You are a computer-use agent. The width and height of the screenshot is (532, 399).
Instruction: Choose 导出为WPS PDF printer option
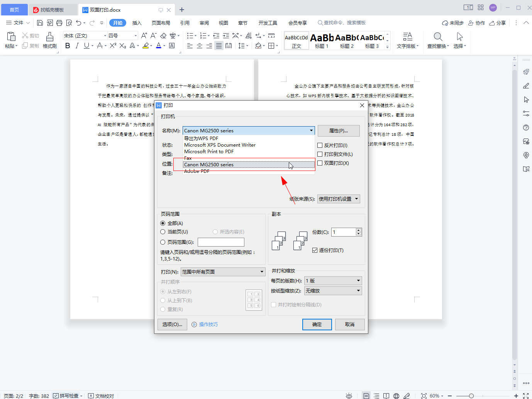[249, 138]
